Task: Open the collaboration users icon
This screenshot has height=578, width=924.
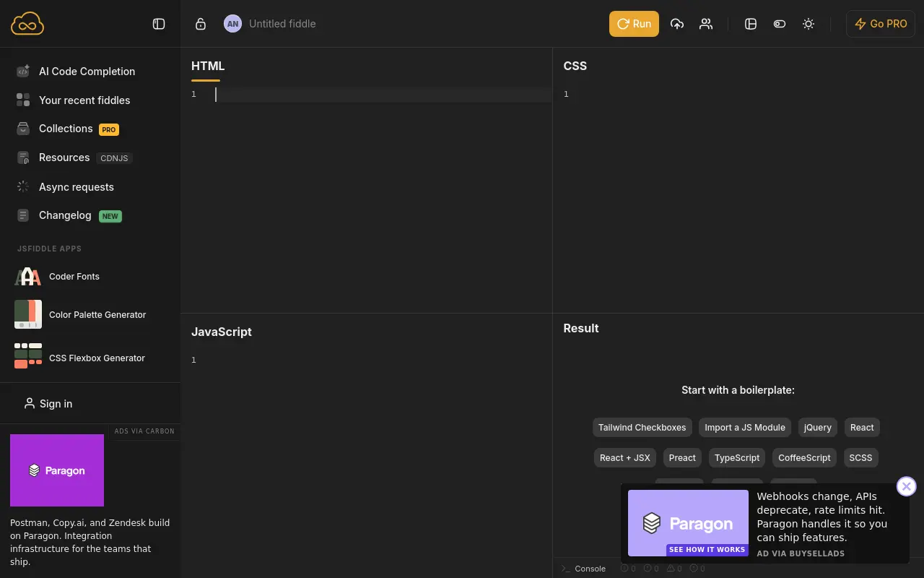Action: click(706, 24)
